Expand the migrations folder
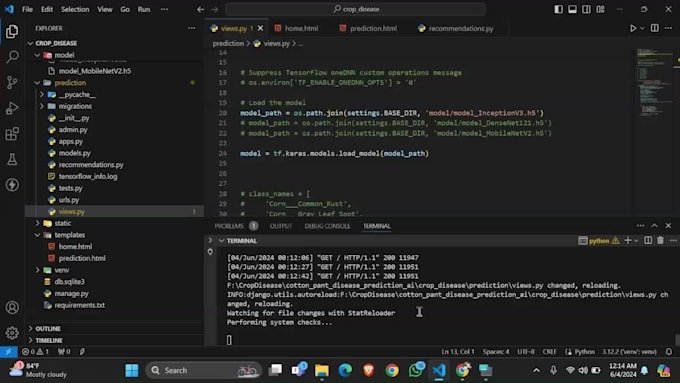Screen dimensions: 680x383 42,106
